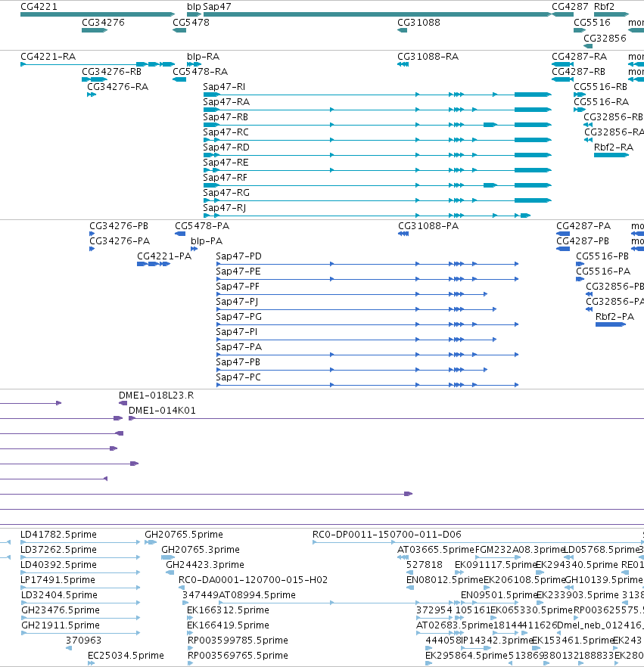644x667 pixels.
Task: Click the Sap47 gene feature bar
Action: coord(378,14)
